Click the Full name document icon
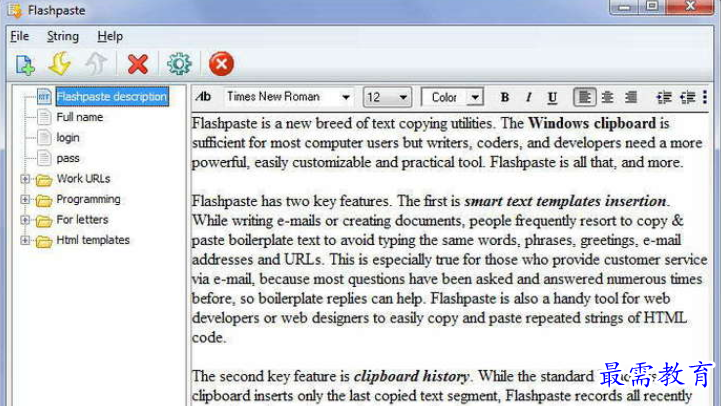 (44, 117)
